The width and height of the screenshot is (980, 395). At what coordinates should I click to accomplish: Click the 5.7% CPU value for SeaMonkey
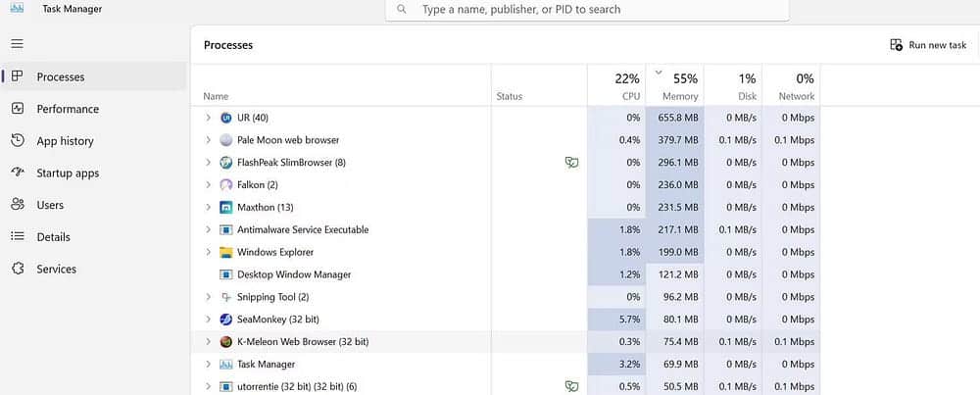pos(629,320)
